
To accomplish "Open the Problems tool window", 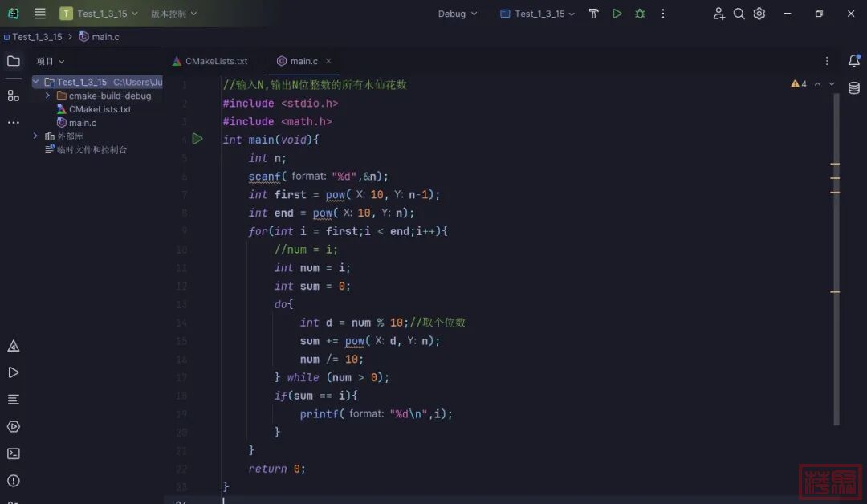I will tap(14, 481).
